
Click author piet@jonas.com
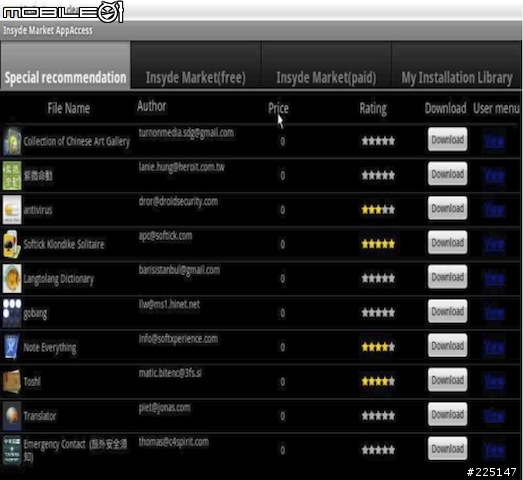tap(164, 408)
